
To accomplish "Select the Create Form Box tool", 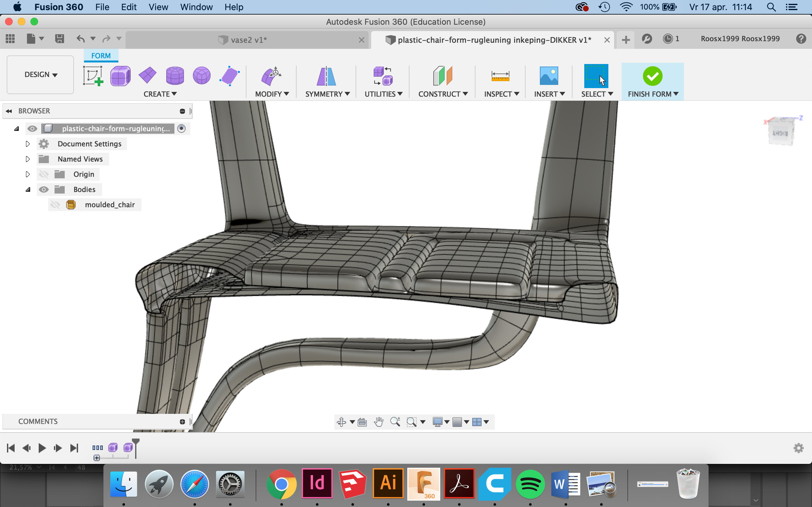I will coord(121,76).
